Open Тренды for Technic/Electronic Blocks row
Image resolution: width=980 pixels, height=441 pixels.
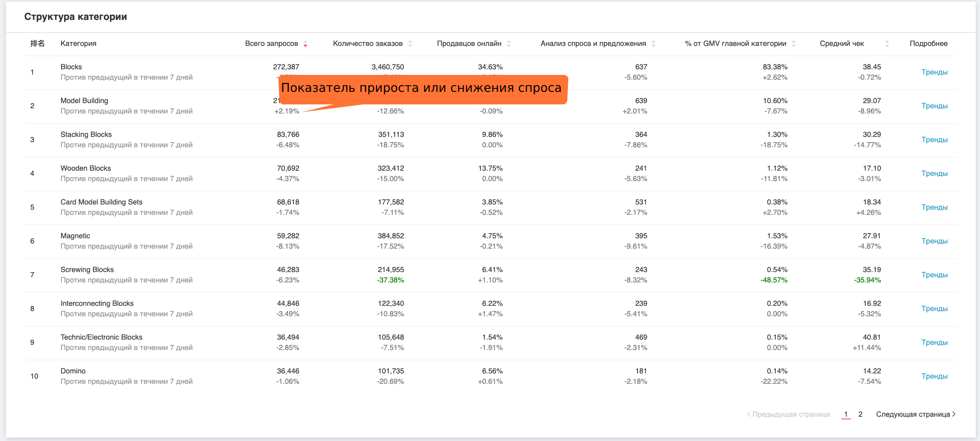click(x=934, y=342)
